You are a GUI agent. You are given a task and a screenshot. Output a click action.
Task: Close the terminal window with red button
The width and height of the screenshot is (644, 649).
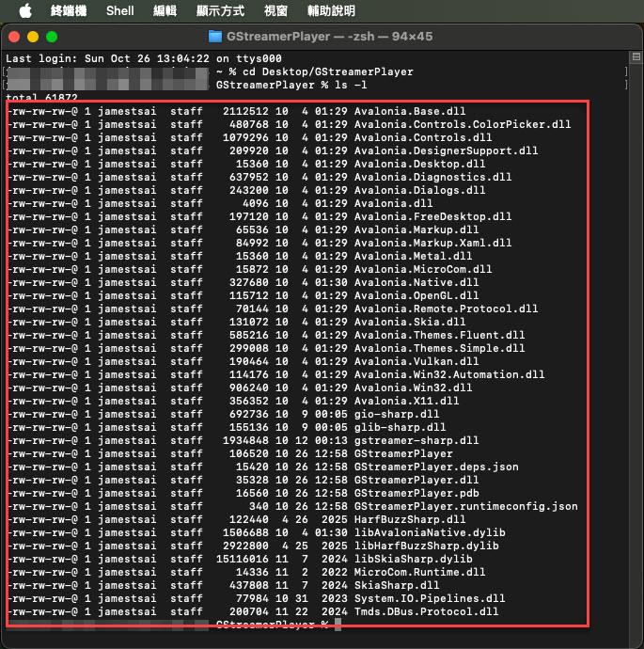(x=14, y=37)
